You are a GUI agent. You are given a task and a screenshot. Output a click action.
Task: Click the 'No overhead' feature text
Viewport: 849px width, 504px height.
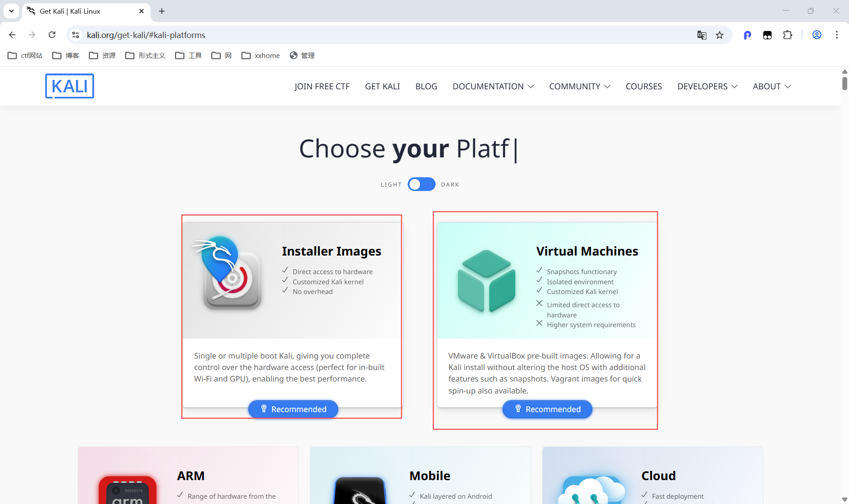(313, 292)
